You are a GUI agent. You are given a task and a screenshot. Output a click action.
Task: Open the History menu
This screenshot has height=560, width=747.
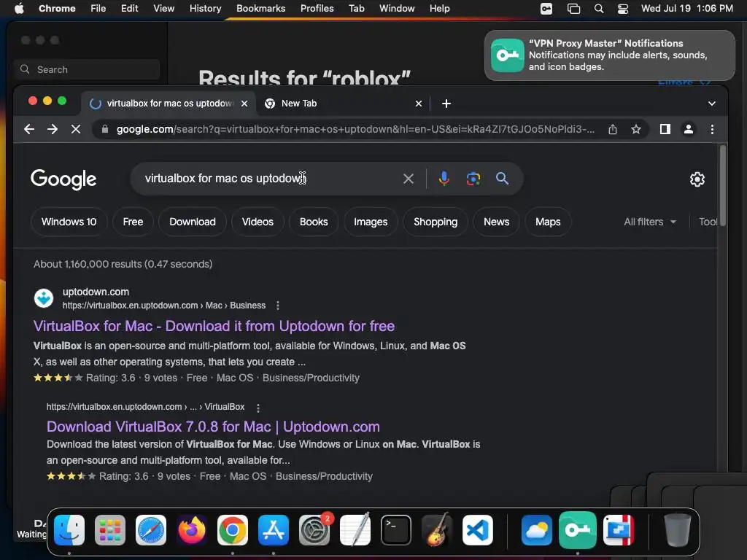pyautogui.click(x=205, y=9)
